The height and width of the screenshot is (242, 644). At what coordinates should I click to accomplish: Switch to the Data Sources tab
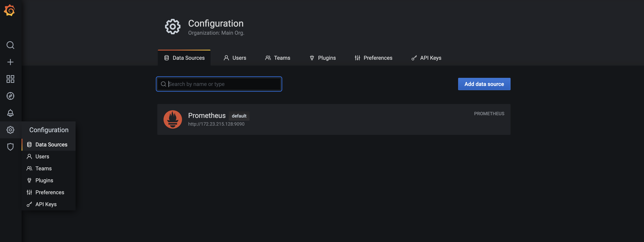(184, 58)
